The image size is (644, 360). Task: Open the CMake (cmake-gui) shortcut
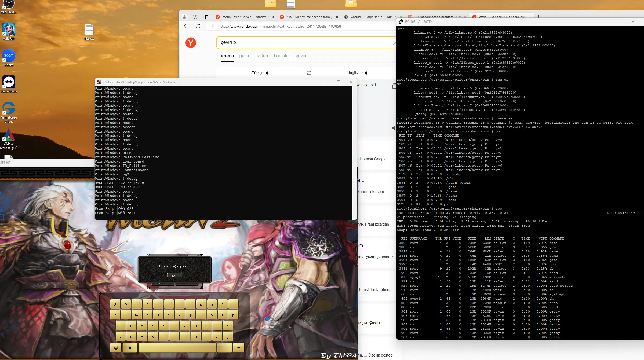pyautogui.click(x=9, y=135)
